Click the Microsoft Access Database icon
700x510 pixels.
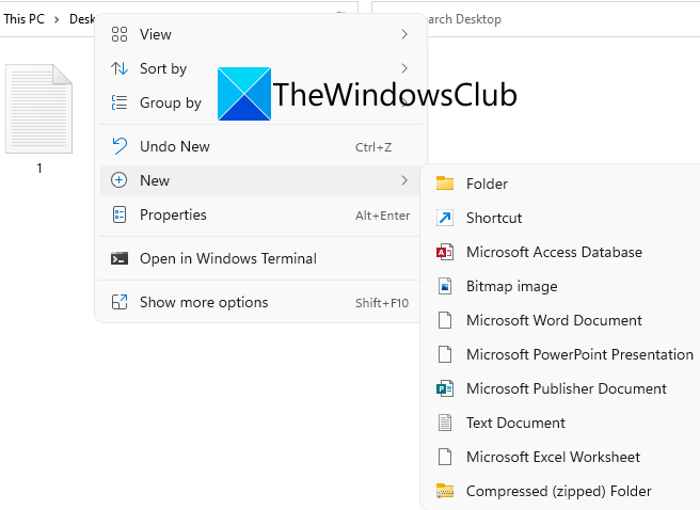(445, 252)
